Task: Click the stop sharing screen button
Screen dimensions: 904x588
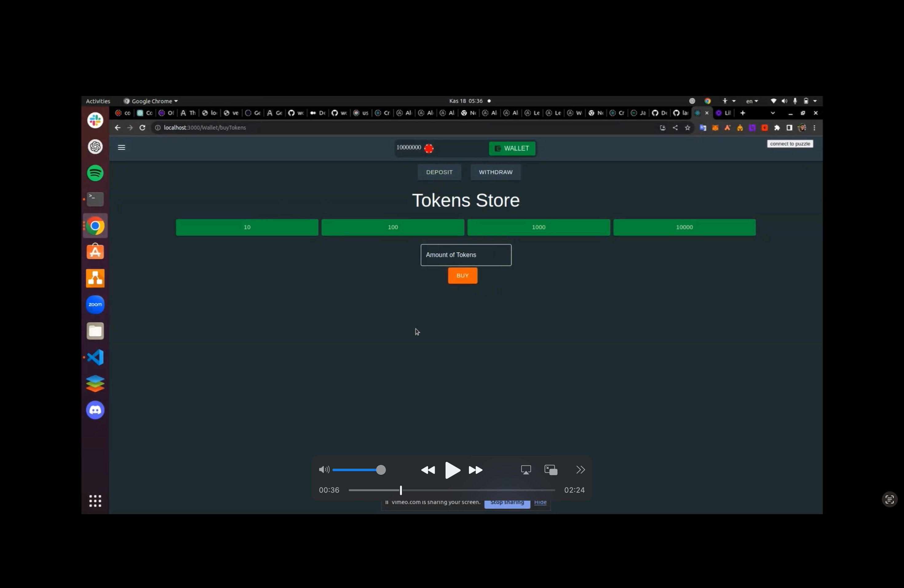Action: [507, 502]
